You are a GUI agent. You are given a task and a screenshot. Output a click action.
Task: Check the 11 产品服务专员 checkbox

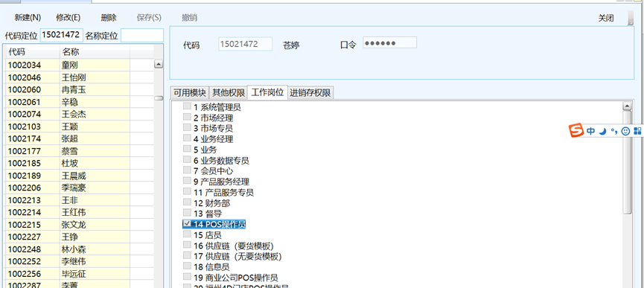[x=187, y=191]
